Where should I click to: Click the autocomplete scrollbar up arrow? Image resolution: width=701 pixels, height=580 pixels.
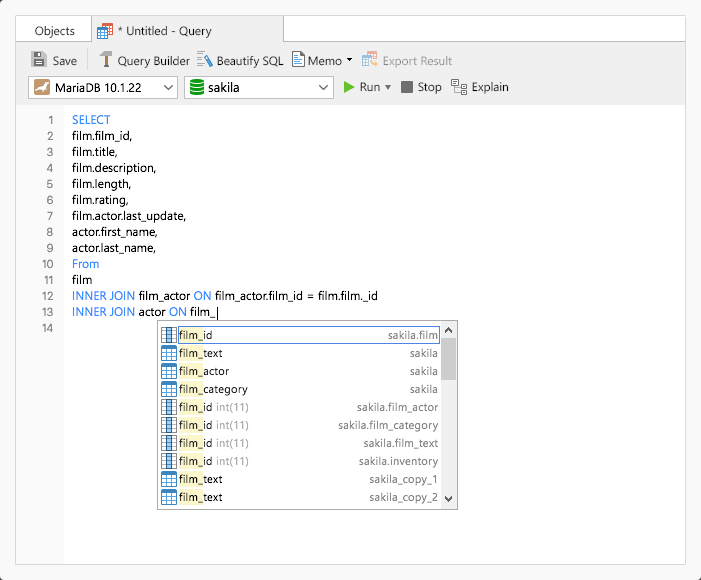449,330
